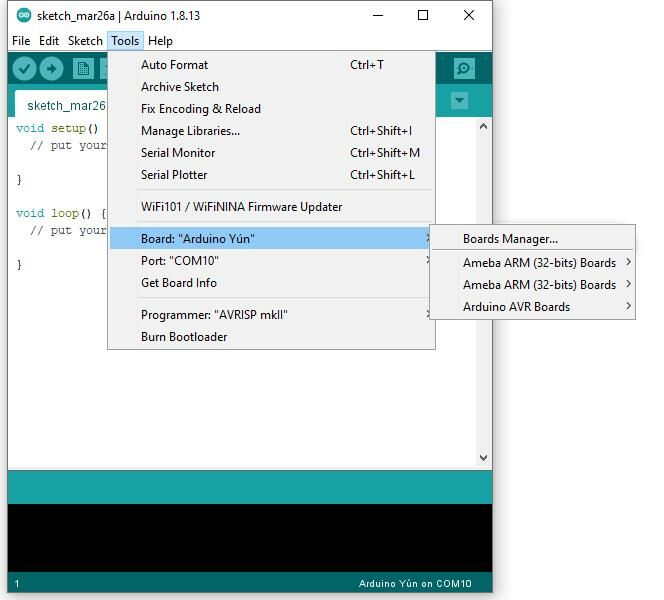This screenshot has height=600, width=664.
Task: Open Serial Monitor magnifier icon in toolbar
Action: 464,68
